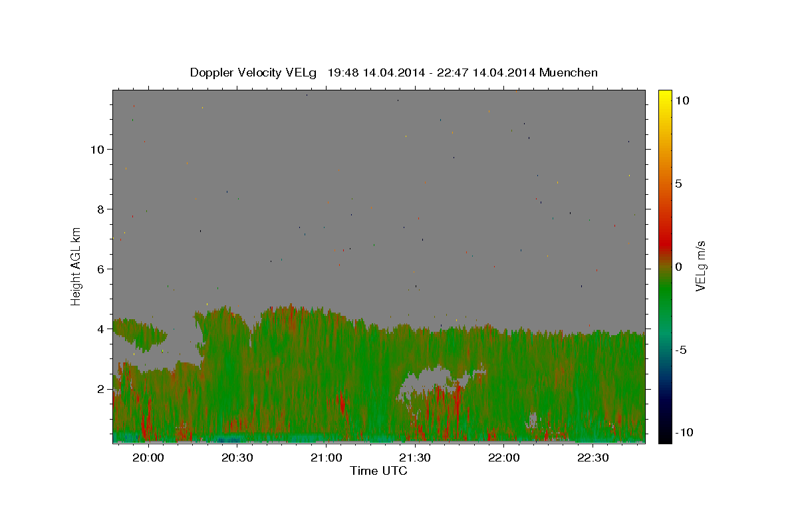Screen dimensions: 798x532
Task: Click the 20:30 time tick label
Action: click(237, 458)
